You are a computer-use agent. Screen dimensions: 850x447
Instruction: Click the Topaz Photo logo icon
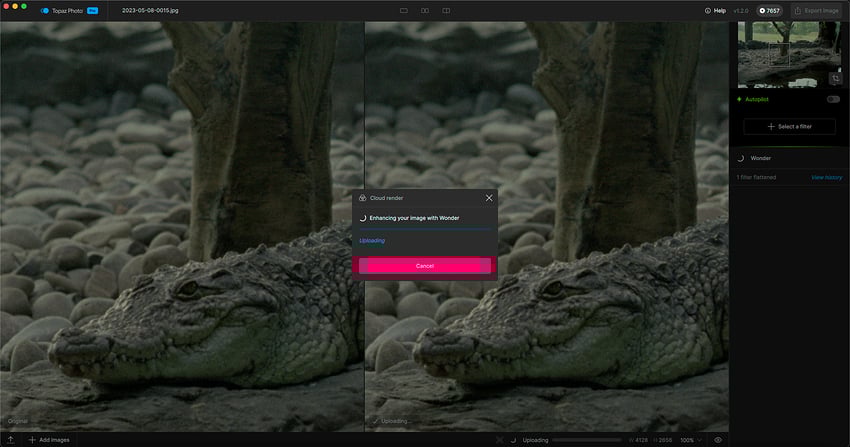(x=44, y=10)
